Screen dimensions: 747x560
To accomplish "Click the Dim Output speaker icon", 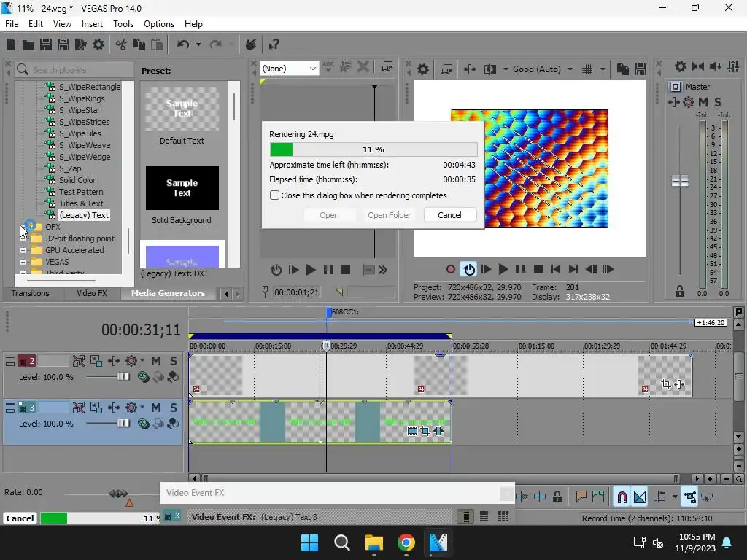I will pos(715,66).
